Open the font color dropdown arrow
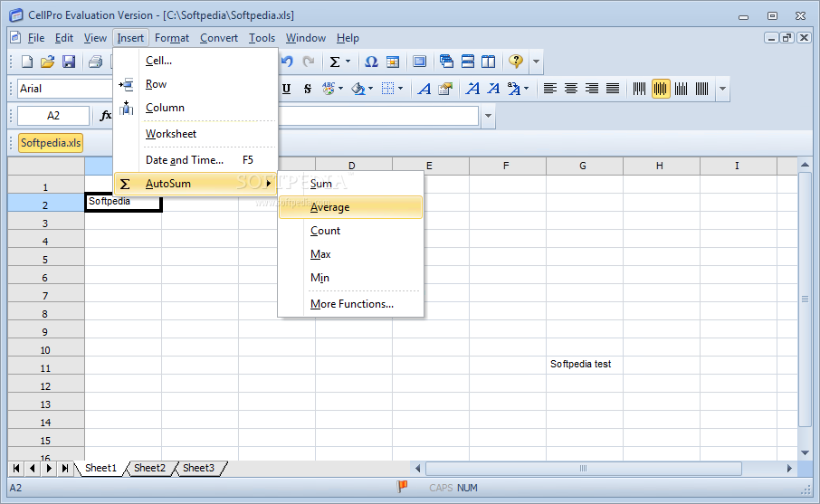Image resolution: width=820 pixels, height=504 pixels. (340, 89)
